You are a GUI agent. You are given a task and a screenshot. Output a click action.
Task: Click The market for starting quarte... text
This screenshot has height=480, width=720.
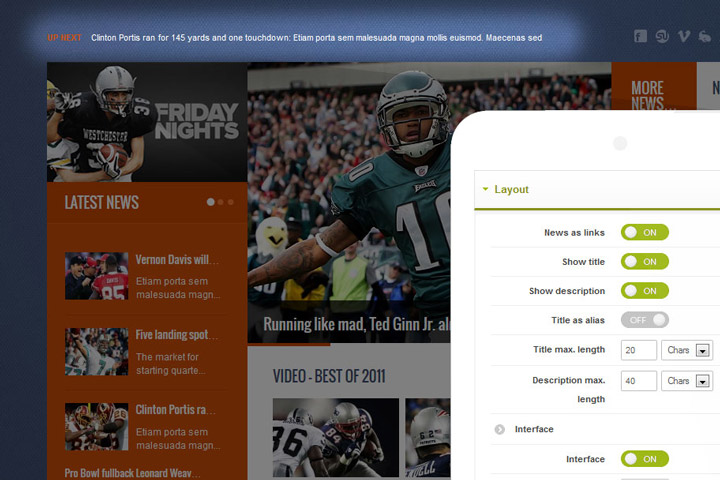tap(170, 363)
